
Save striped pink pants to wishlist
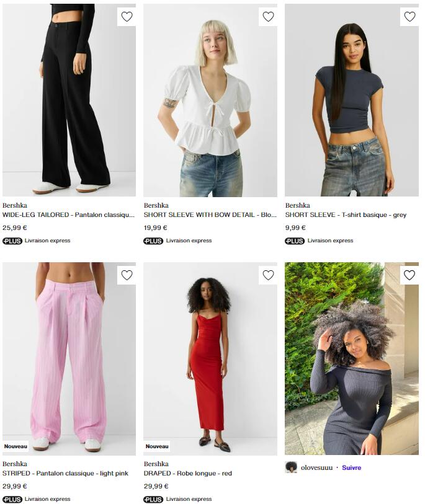tap(127, 275)
